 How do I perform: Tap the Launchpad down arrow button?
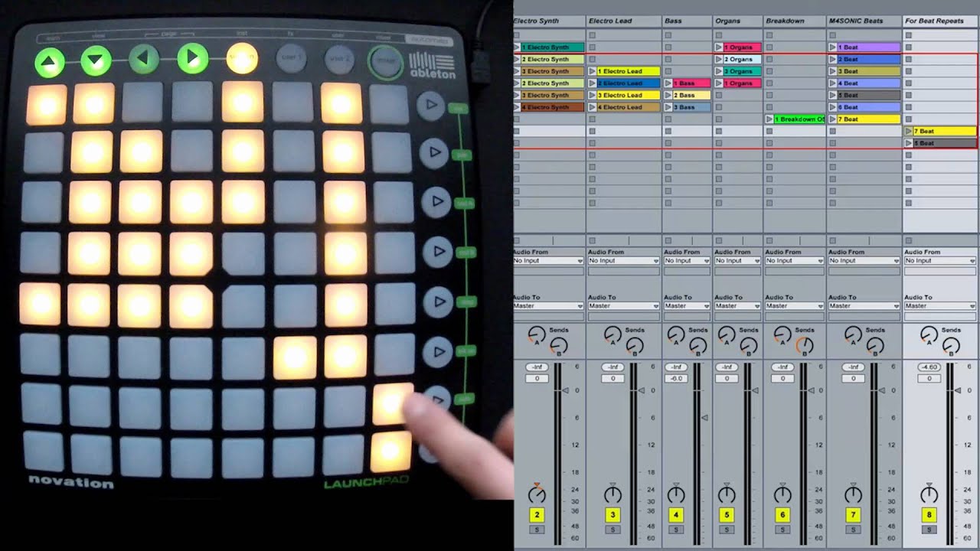click(x=96, y=60)
